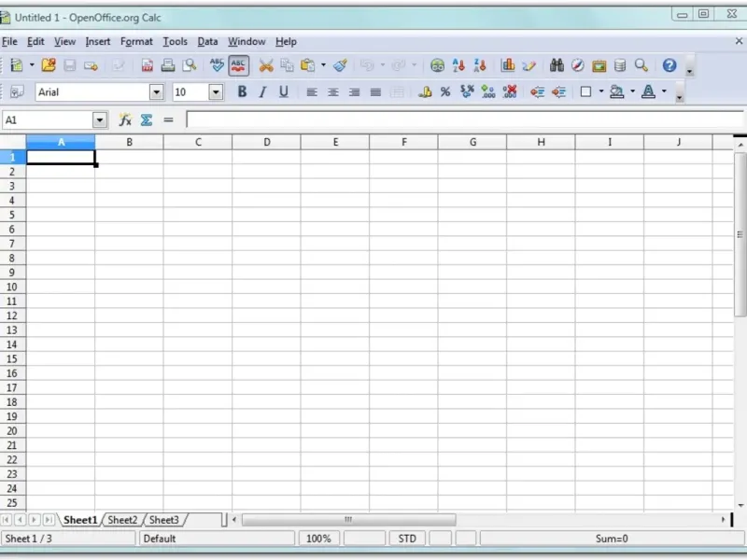Expand the Name Box dropdown
Image resolution: width=747 pixels, height=560 pixels.
(x=100, y=120)
